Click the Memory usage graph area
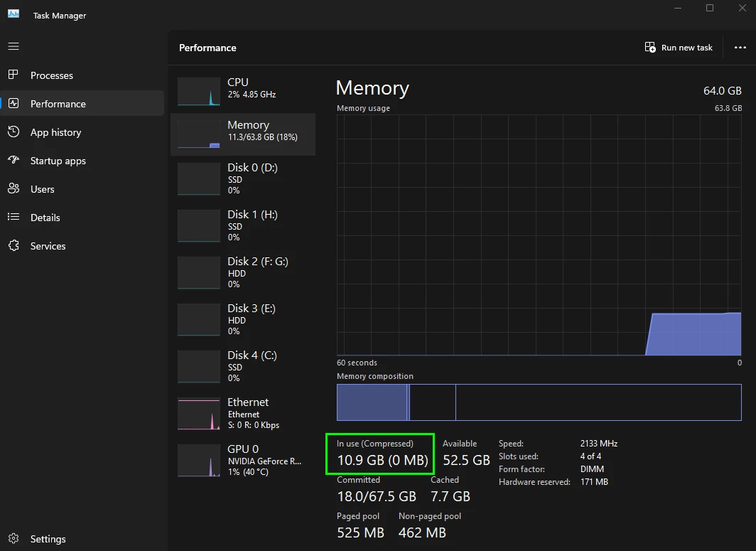The height and width of the screenshot is (551, 756). pos(539,235)
